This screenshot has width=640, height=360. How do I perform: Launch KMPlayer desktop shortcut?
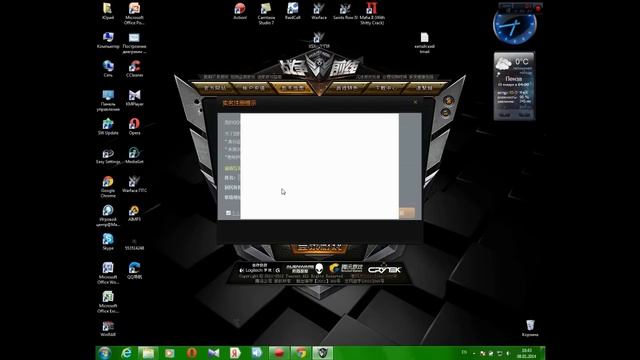click(134, 98)
